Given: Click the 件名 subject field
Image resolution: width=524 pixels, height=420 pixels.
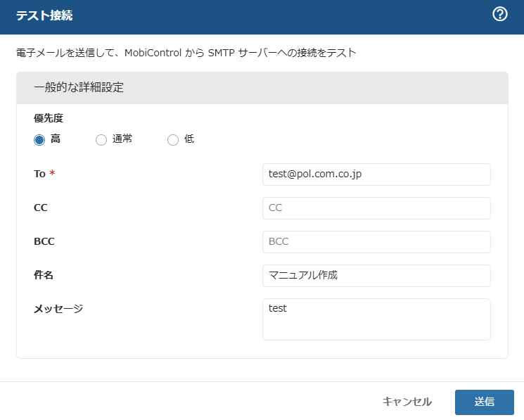Looking at the screenshot, I should (376, 276).
